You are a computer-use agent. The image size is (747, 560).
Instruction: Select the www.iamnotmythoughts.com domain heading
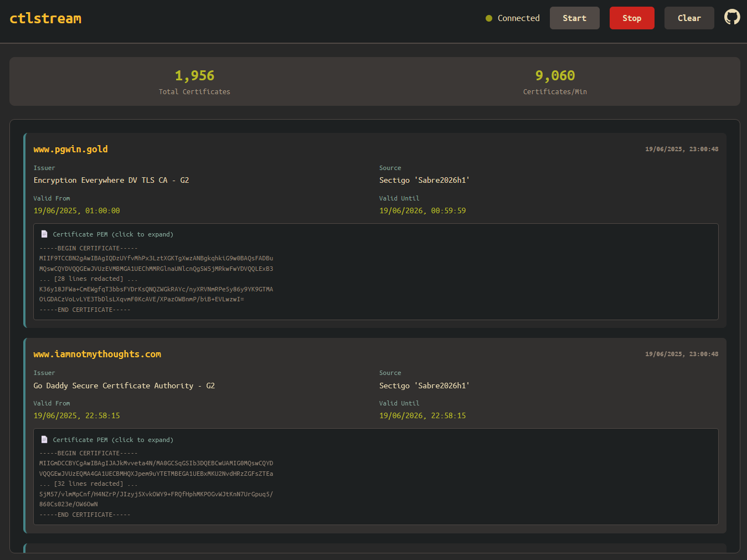tap(97, 354)
